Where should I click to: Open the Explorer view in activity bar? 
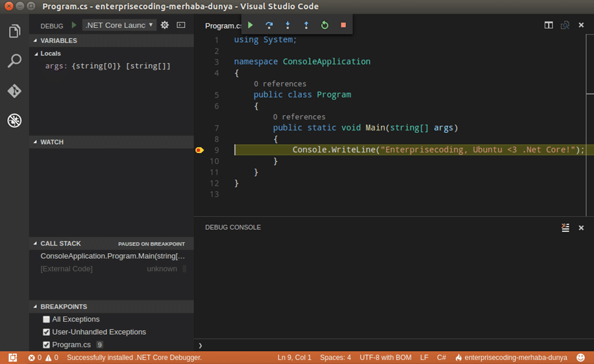click(x=14, y=31)
